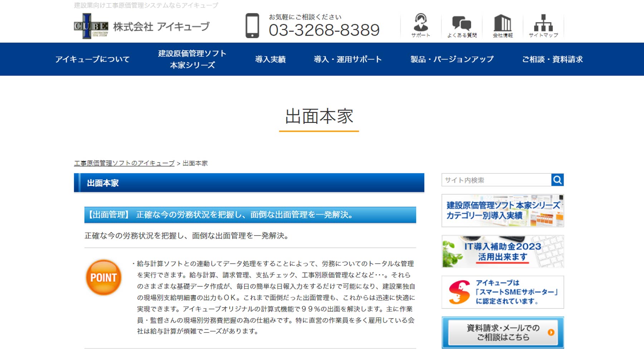Image resolution: width=644 pixels, height=355 pixels.
Task: Open the ご相談・資料請求 menu item
Action: point(552,59)
